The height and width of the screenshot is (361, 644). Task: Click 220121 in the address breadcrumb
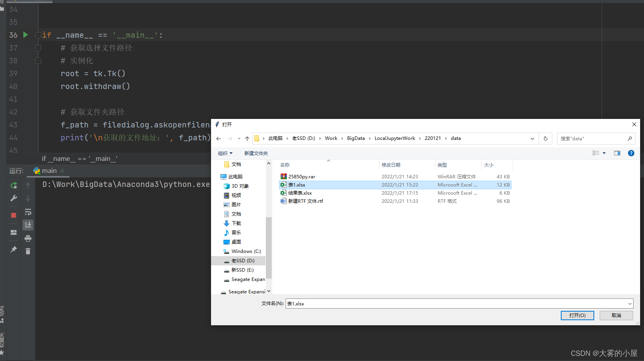coord(433,138)
